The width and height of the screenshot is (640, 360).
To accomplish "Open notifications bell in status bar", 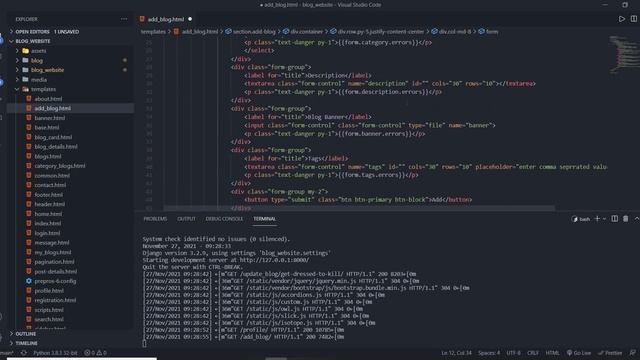I will 632,353.
